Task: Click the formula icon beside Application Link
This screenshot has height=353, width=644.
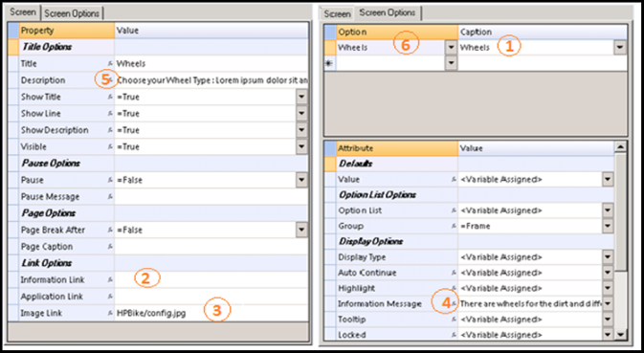Action: click(110, 297)
